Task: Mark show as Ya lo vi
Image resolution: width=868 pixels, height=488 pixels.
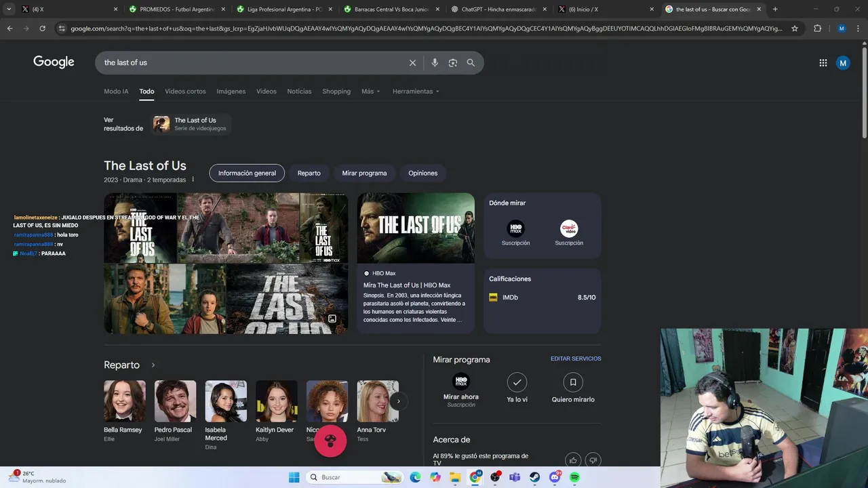Action: tap(517, 382)
